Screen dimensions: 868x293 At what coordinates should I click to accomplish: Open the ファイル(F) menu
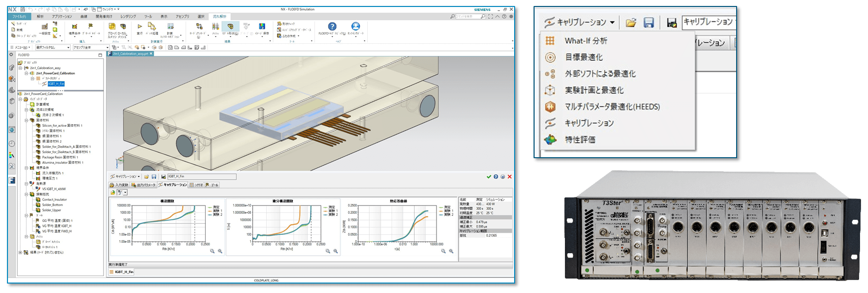19,16
